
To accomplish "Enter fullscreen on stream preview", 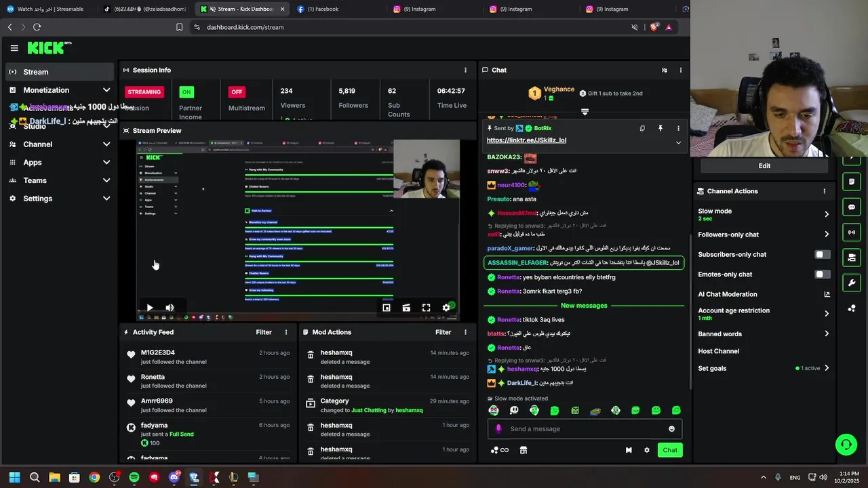I will (x=426, y=308).
